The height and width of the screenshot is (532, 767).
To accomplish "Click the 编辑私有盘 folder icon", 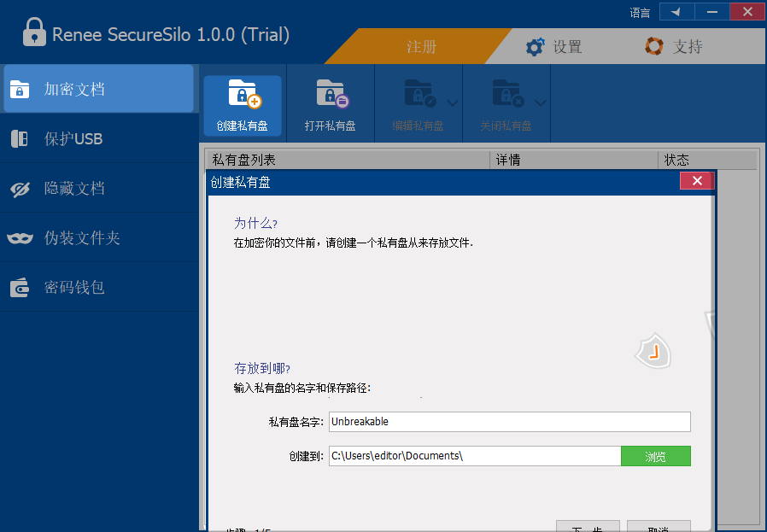I will (x=419, y=93).
